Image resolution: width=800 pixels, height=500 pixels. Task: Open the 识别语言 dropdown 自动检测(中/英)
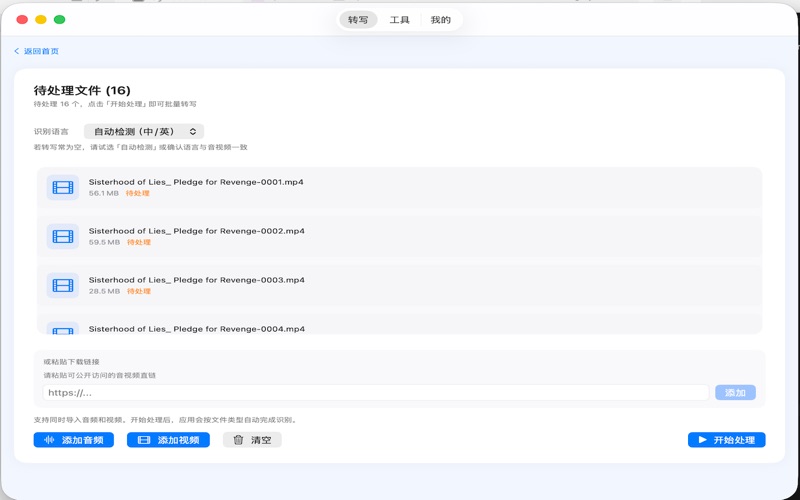tap(144, 132)
